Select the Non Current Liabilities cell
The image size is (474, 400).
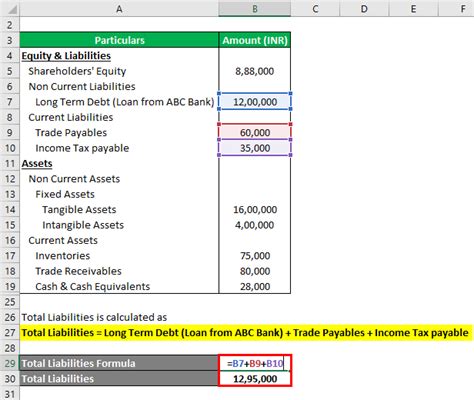tap(119, 86)
